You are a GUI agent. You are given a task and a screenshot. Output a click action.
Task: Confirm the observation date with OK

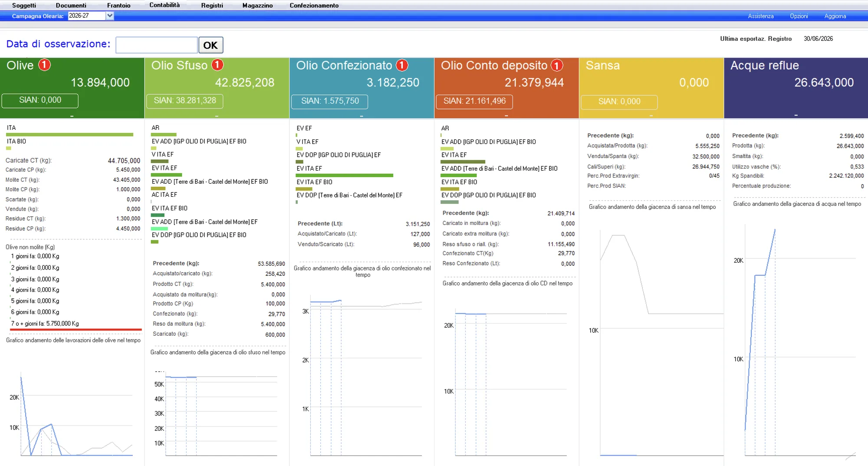tap(210, 45)
